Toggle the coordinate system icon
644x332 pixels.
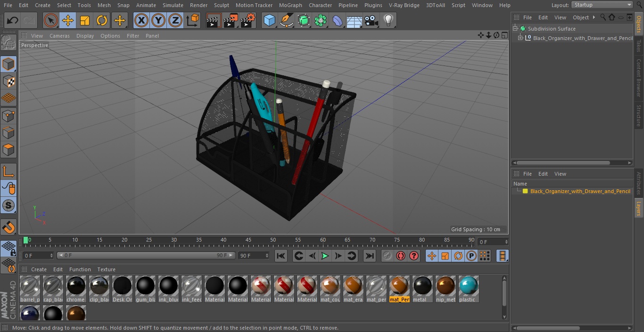(193, 20)
